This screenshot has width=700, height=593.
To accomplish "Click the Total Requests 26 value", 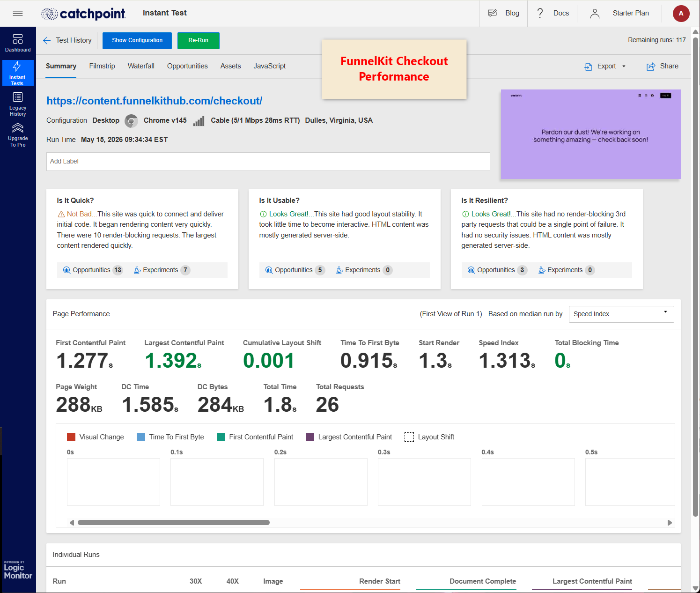I will (x=327, y=405).
